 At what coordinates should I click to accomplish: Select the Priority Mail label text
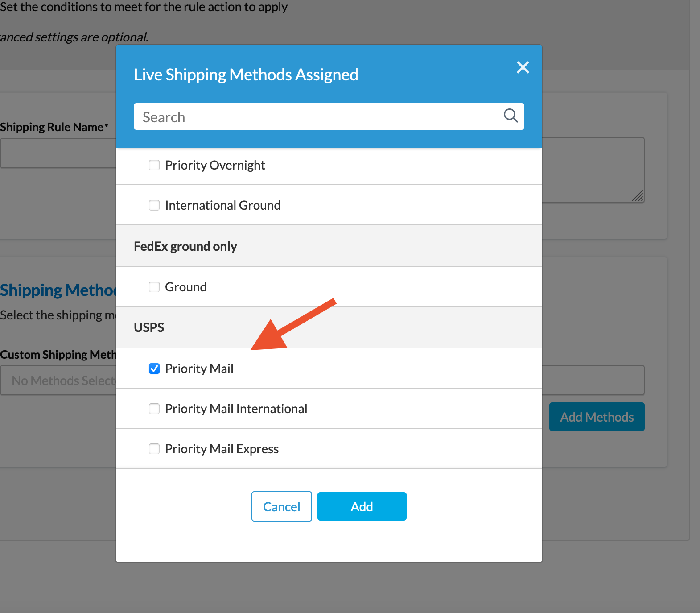click(x=199, y=369)
